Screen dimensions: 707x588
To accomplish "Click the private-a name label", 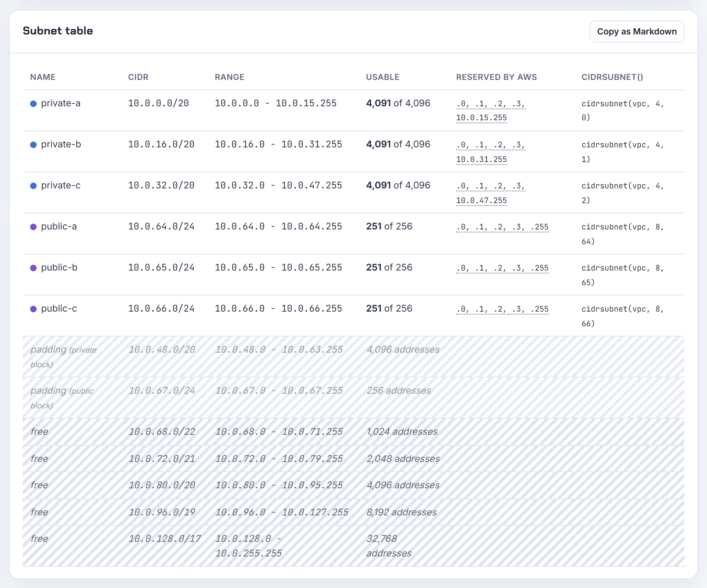I will tap(61, 103).
